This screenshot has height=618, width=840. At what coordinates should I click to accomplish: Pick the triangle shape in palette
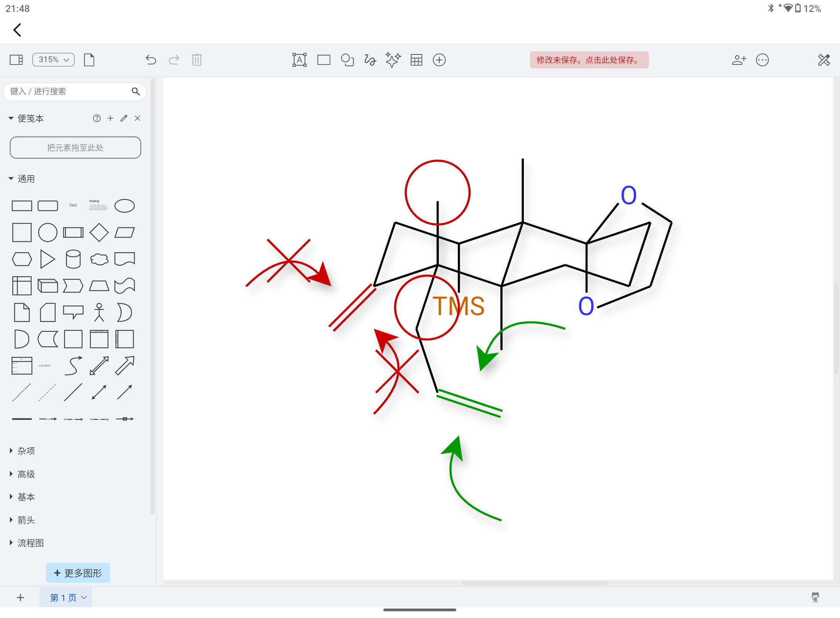tap(47, 259)
